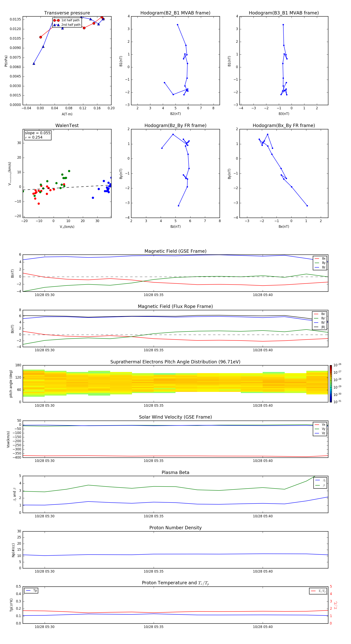This screenshot has width=351, height=644.
Task: Click the 'Pt(nPa)' y-axis label
Action: tap(6, 61)
